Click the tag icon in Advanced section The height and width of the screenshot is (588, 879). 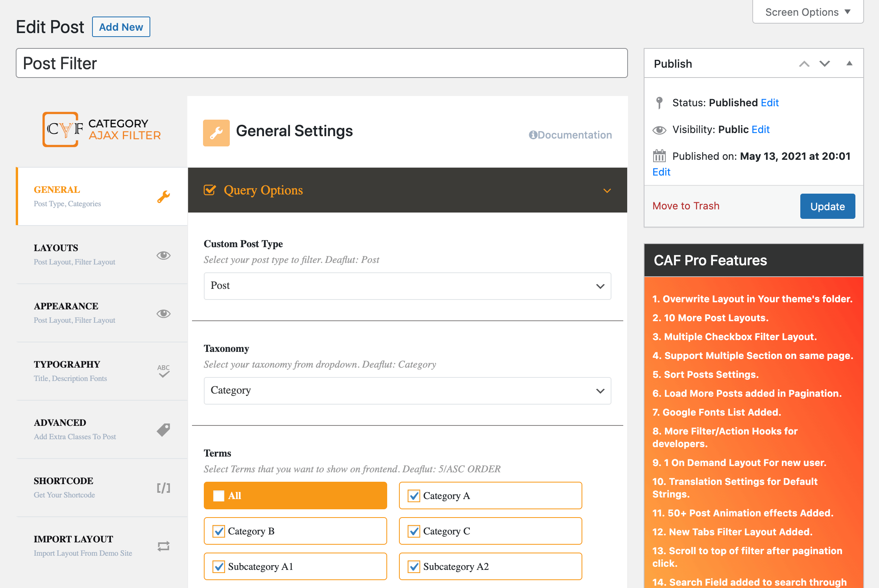pos(163,430)
